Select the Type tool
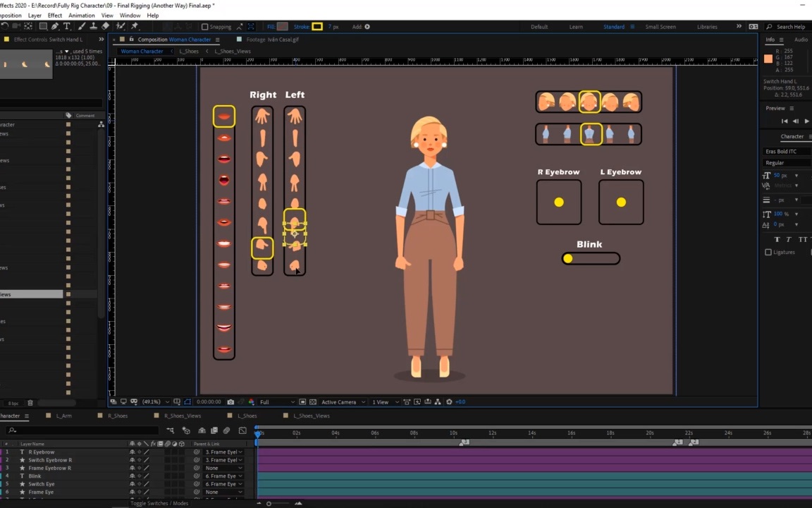This screenshot has width=812, height=508. coord(67,27)
